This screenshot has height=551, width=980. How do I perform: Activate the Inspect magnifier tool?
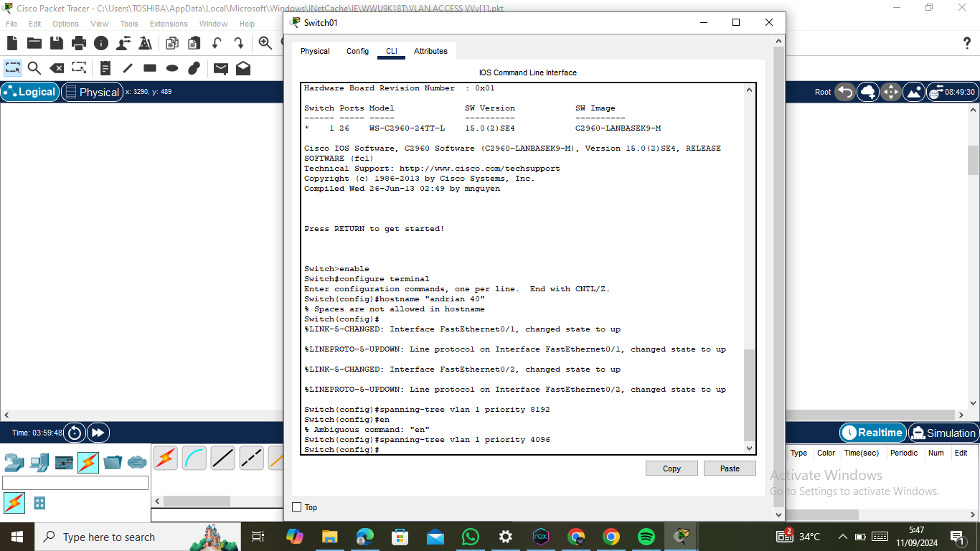34,68
